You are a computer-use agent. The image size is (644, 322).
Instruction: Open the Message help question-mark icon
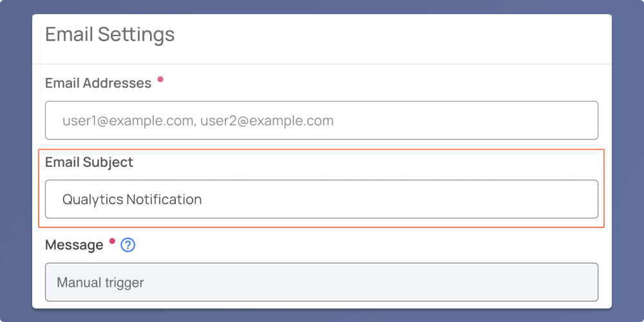128,245
